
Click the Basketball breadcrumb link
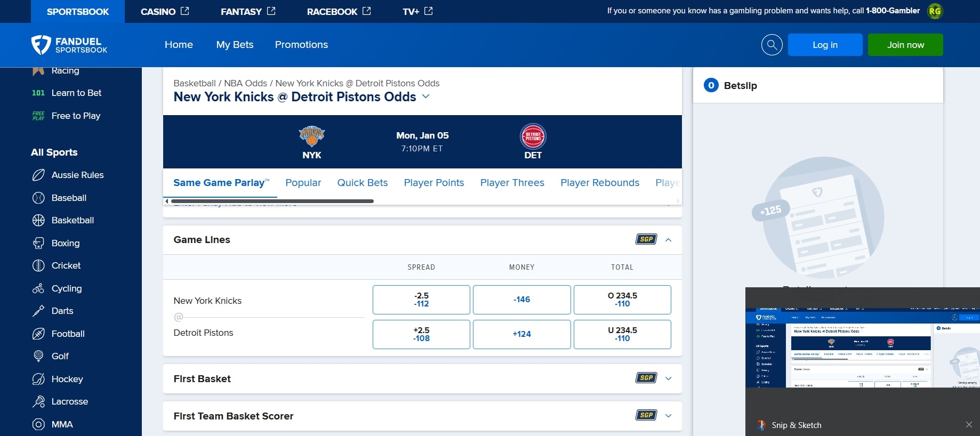click(195, 83)
